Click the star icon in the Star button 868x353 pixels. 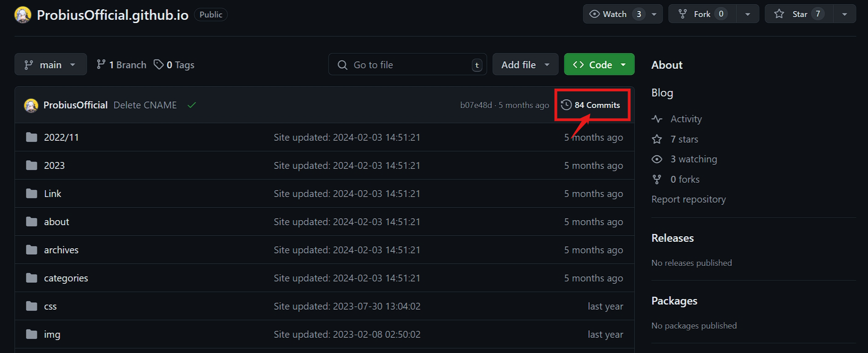pyautogui.click(x=779, y=14)
